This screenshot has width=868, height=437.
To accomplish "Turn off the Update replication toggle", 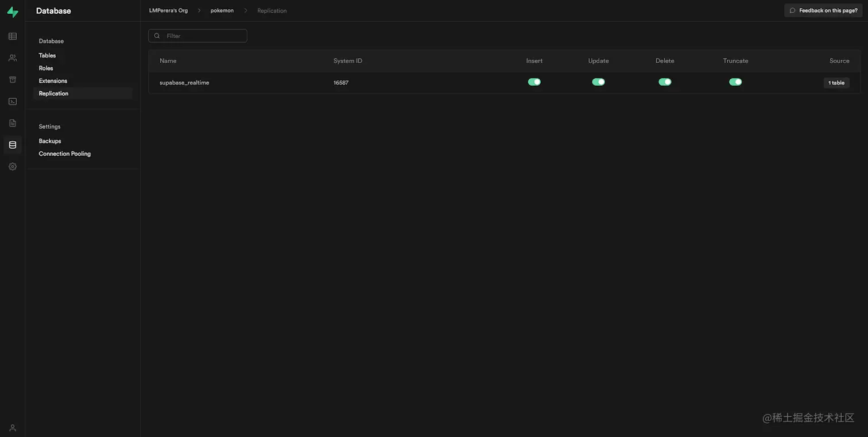I will [x=599, y=80].
